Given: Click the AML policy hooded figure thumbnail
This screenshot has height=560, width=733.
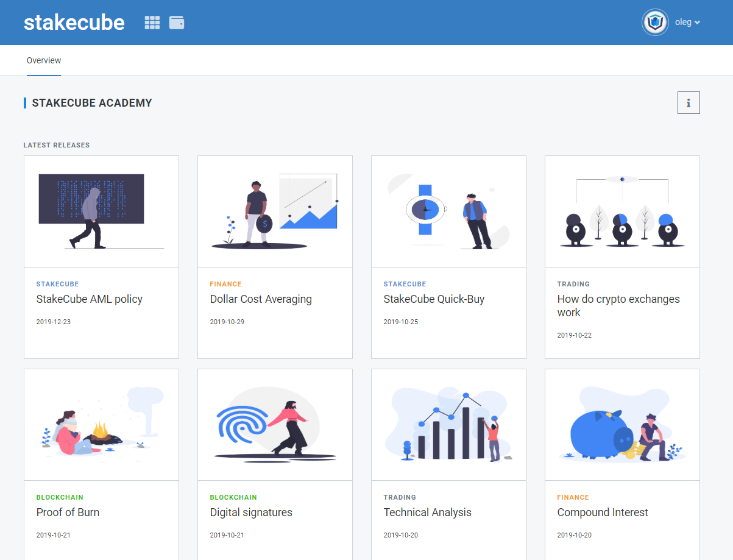Looking at the screenshot, I should point(101,211).
